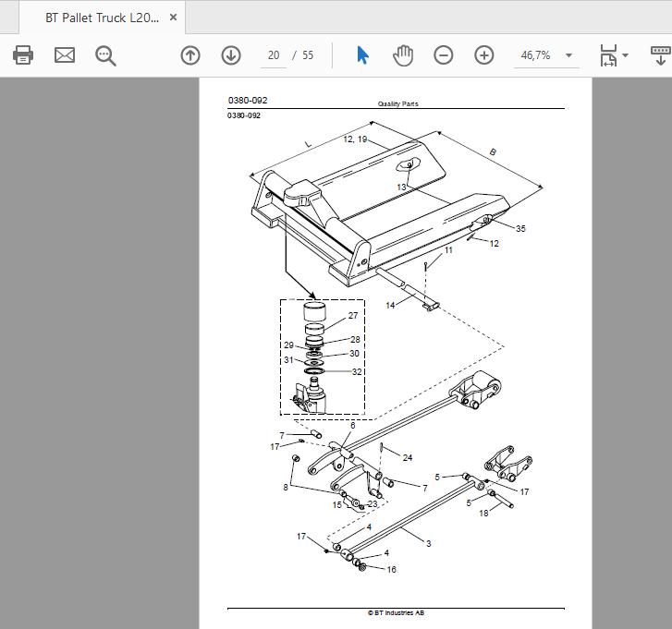Click the Quality Parts header text
The width and height of the screenshot is (672, 629).
click(397, 103)
